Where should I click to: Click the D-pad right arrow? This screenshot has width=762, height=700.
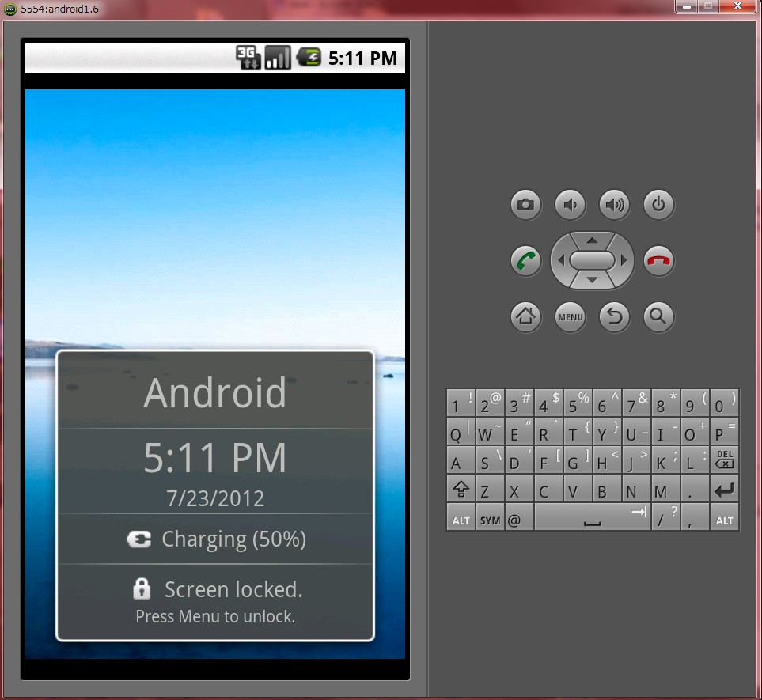[x=624, y=261]
